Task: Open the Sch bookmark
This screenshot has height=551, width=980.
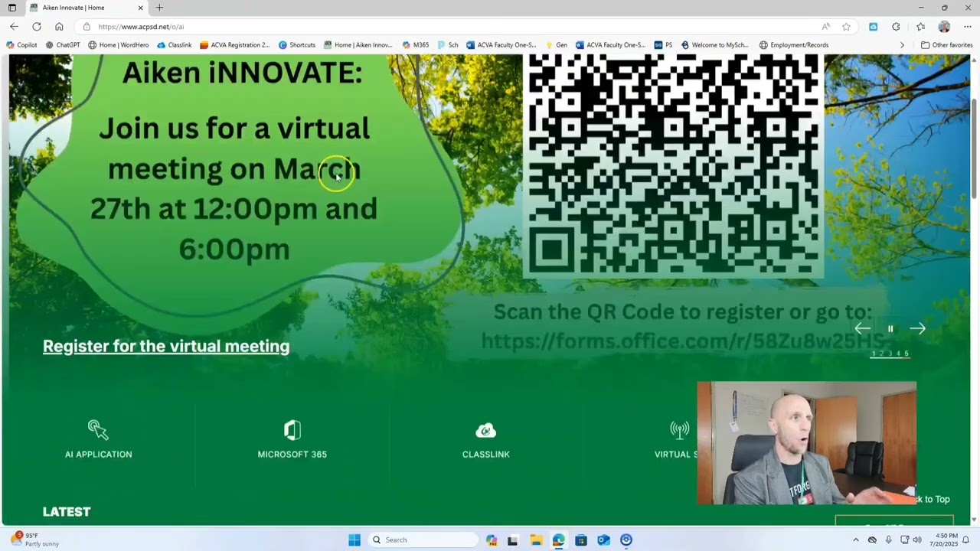Action: click(448, 45)
